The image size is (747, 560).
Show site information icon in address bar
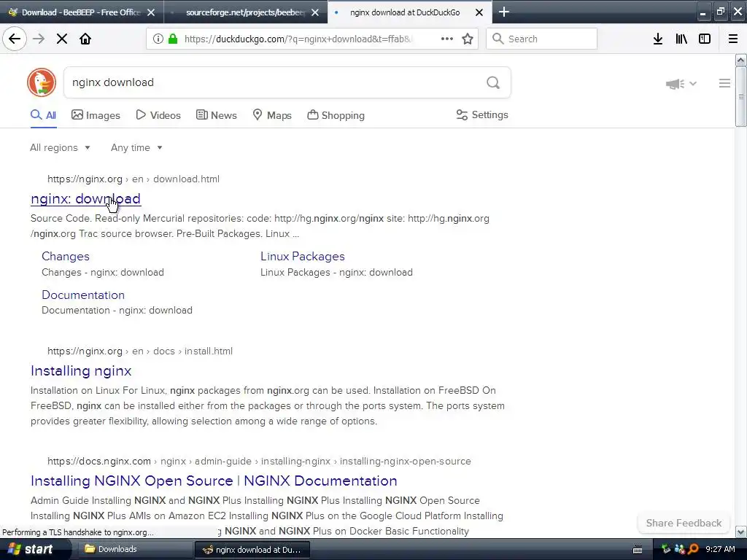click(158, 39)
